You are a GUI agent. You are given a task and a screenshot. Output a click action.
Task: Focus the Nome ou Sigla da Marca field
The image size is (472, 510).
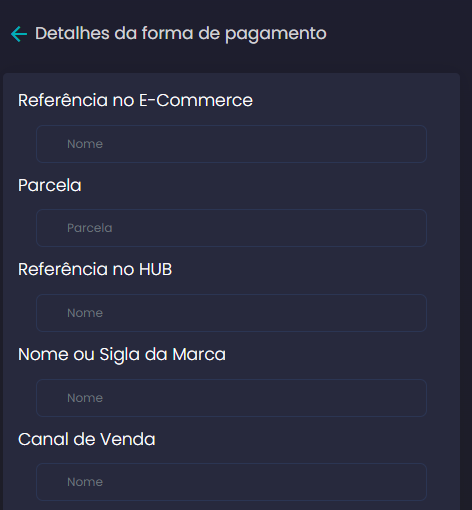point(231,398)
